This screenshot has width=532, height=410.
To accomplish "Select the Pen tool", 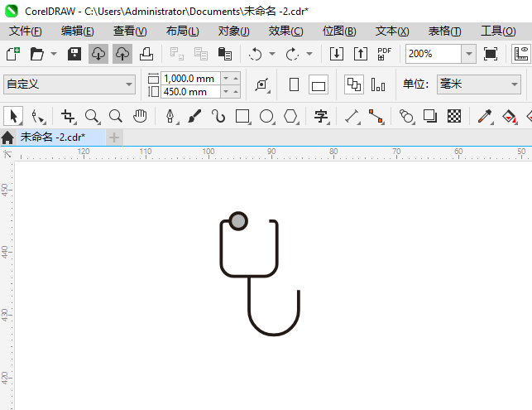I will pyautogui.click(x=170, y=116).
